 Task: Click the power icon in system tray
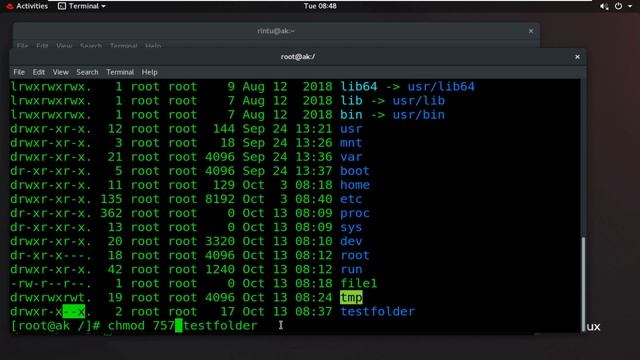coord(618,6)
